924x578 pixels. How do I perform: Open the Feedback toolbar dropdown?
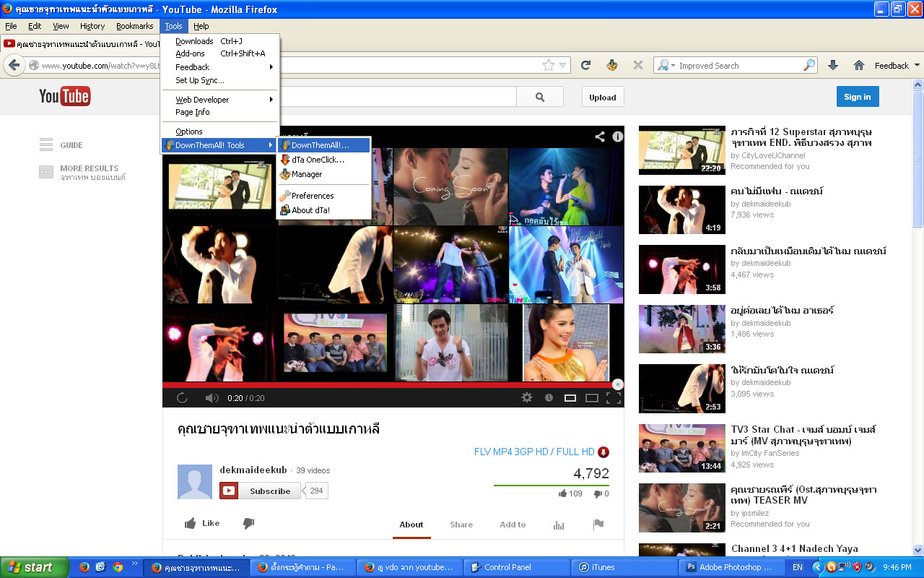click(897, 66)
